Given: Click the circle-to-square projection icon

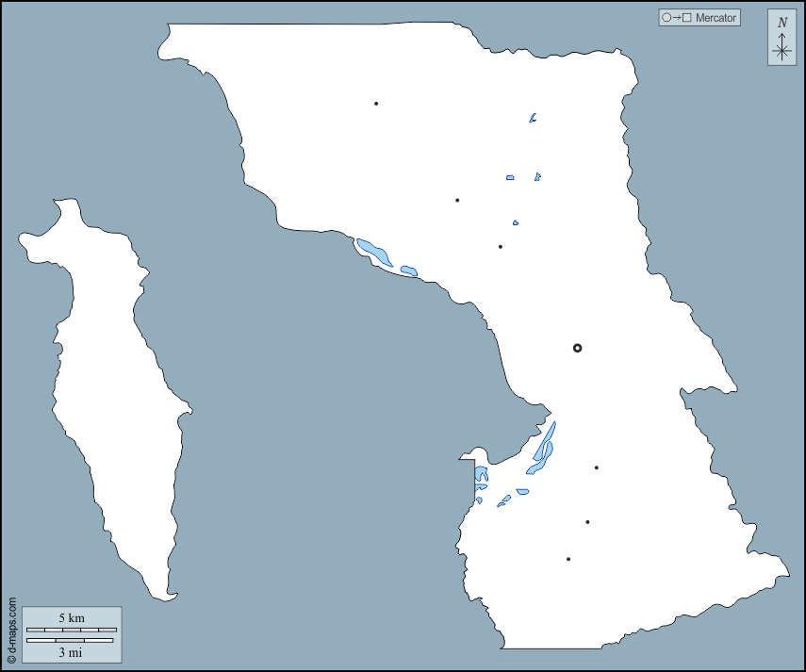Looking at the screenshot, I should point(677,18).
